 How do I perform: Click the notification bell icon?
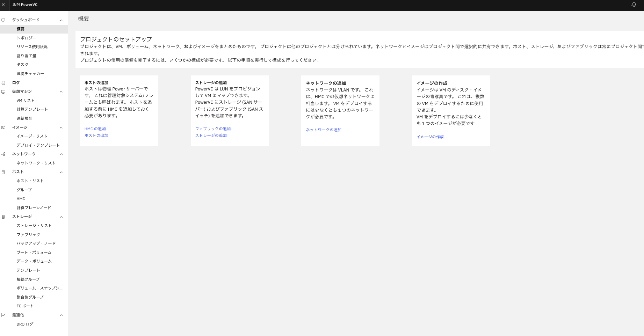[x=634, y=5]
